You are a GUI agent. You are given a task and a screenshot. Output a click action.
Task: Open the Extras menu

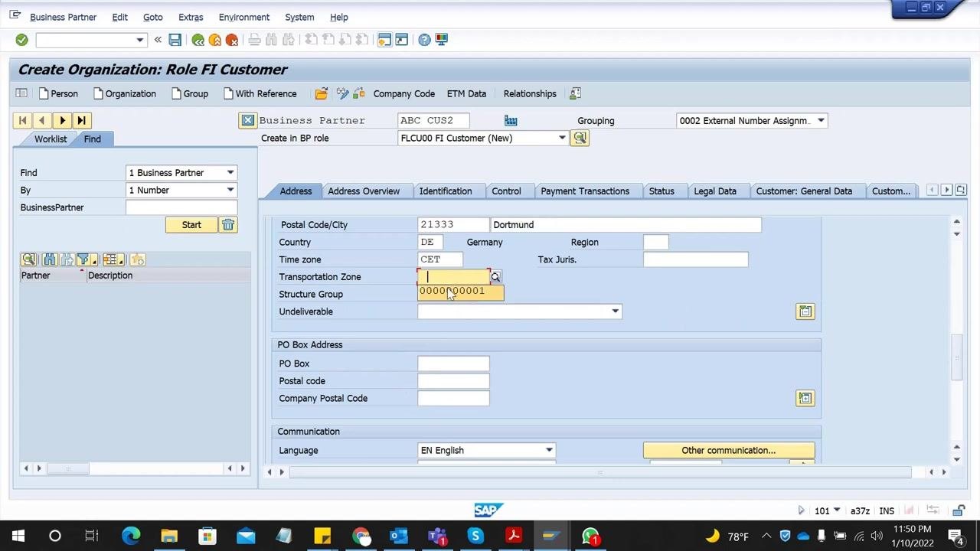(191, 17)
